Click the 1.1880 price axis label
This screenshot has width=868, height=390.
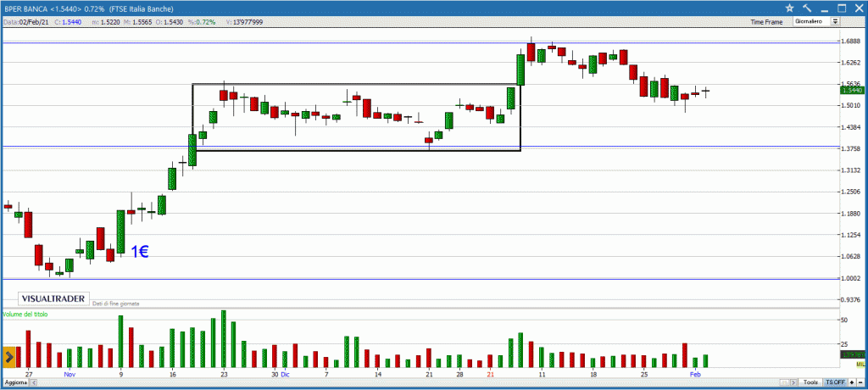[x=853, y=214]
